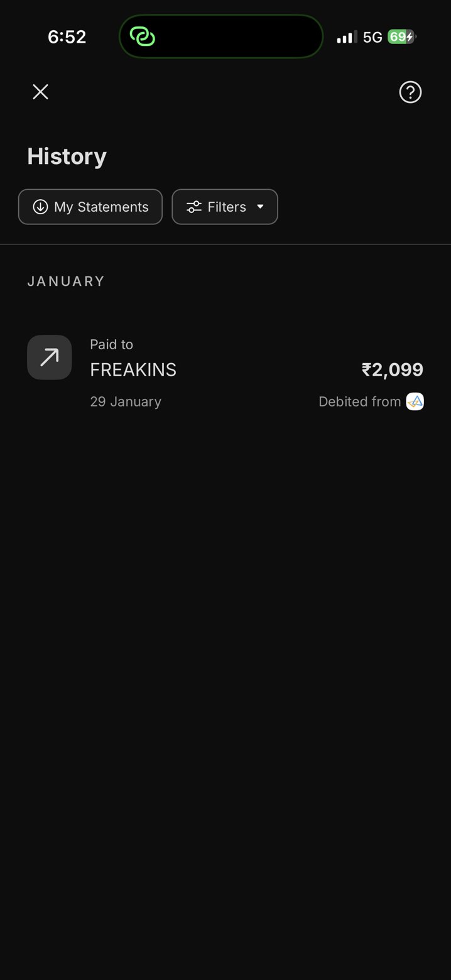Screen dimensions: 451x980
Task: Tap the cellular signal bars icon
Action: tap(346, 37)
